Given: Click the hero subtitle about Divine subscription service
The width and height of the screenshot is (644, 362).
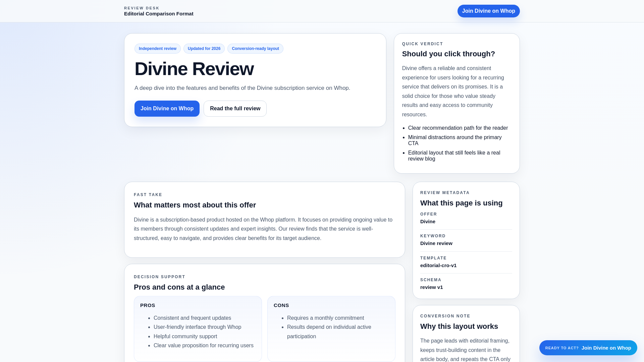Looking at the screenshot, I should (x=242, y=88).
